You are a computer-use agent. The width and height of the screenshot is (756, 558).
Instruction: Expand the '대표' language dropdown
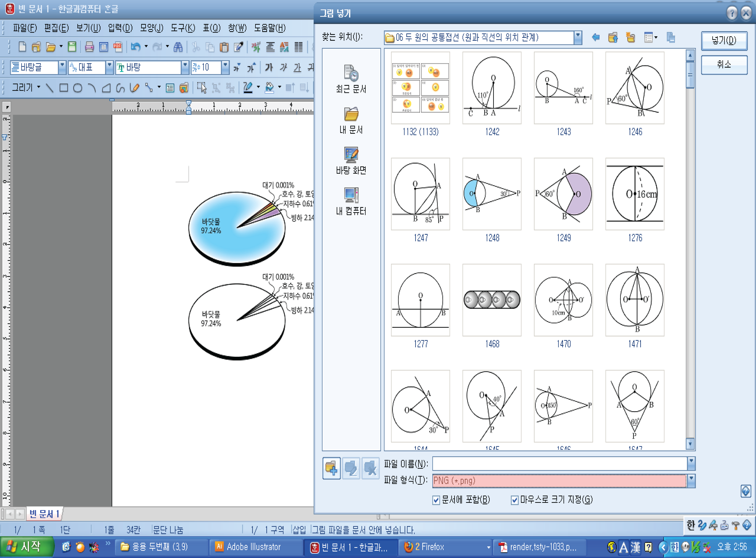point(109,68)
